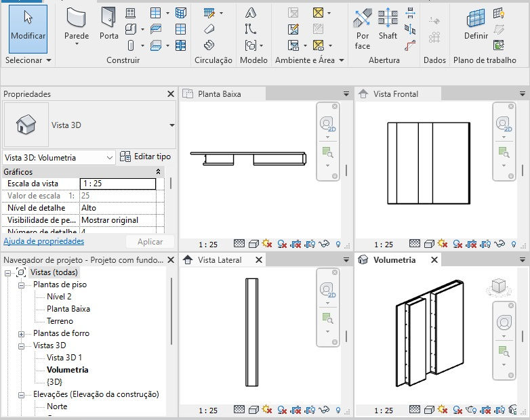Image resolution: width=530 pixels, height=420 pixels.
Task: Select the Modificar tool
Action: point(28,28)
